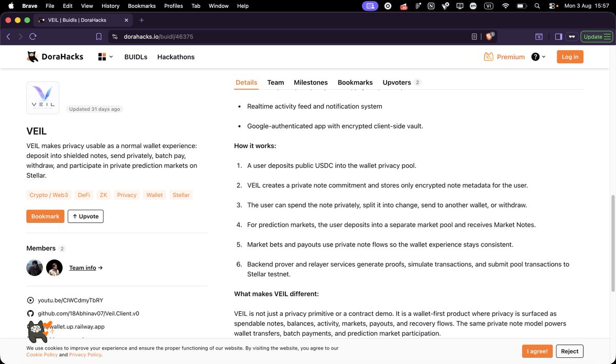Select the Privacy tag
Screen dimensions: 616x364
(127, 195)
